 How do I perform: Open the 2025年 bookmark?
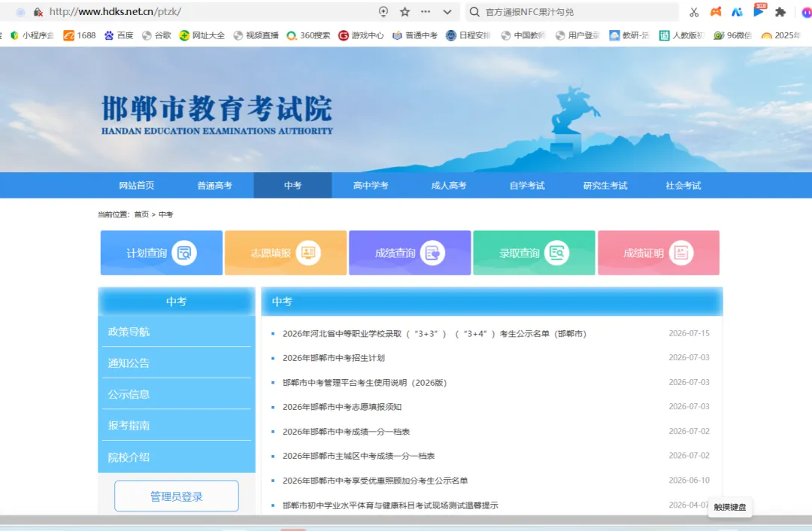point(781,35)
